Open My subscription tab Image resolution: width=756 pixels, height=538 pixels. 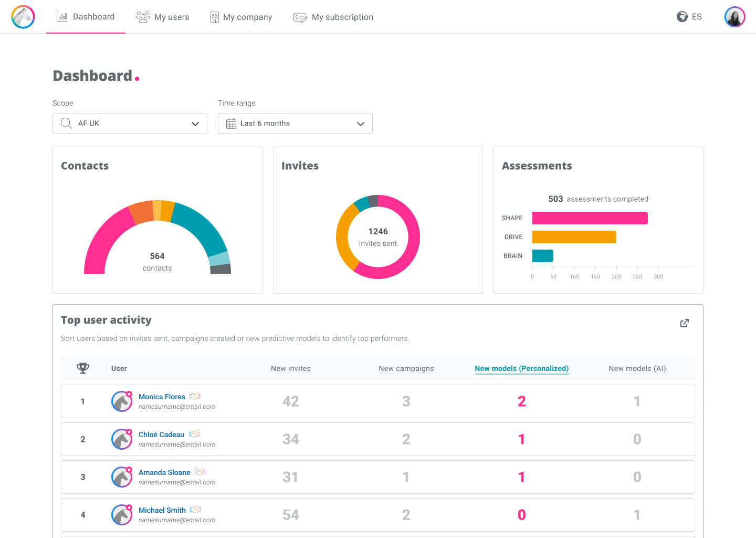click(333, 17)
